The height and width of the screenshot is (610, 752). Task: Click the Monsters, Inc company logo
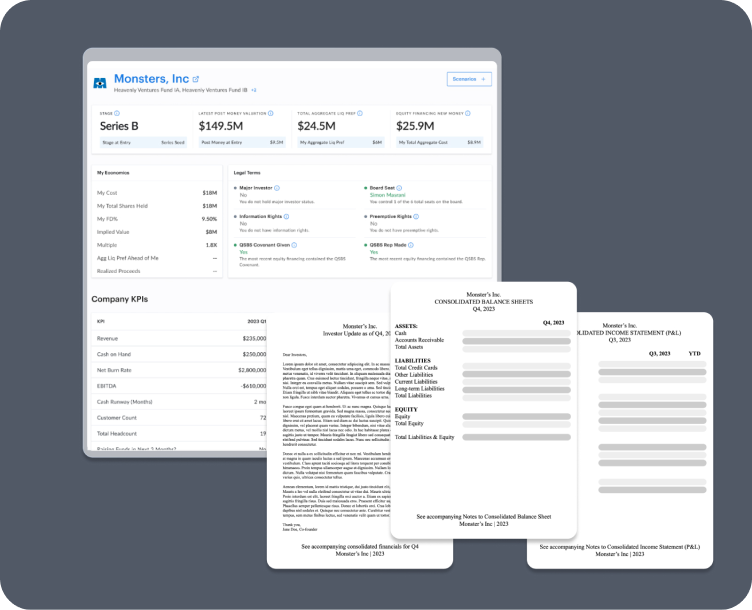click(x=100, y=83)
